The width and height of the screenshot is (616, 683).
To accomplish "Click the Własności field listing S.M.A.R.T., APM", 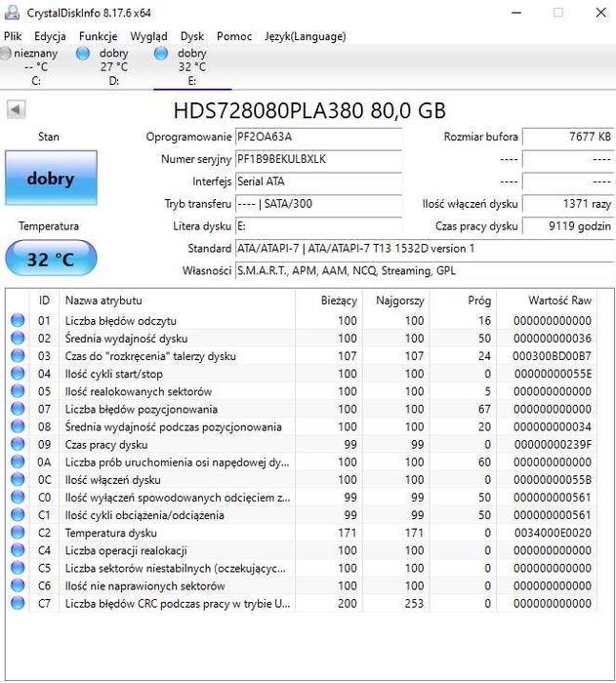I will pyautogui.click(x=425, y=270).
